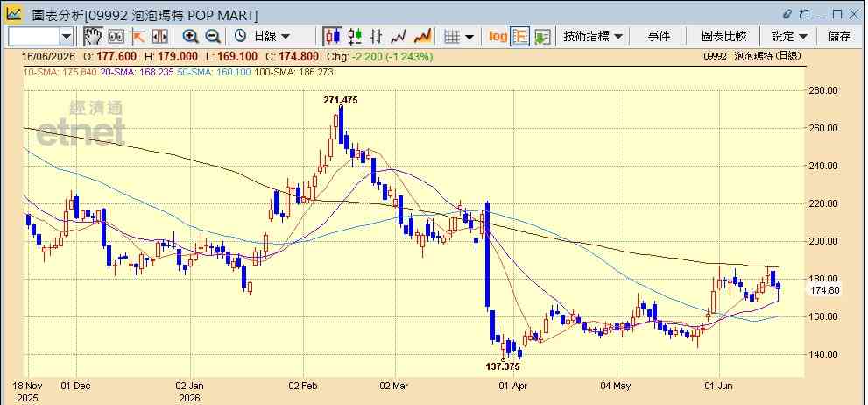The height and width of the screenshot is (405, 868).
Task: Select the hand pan tool
Action: pos(93,37)
